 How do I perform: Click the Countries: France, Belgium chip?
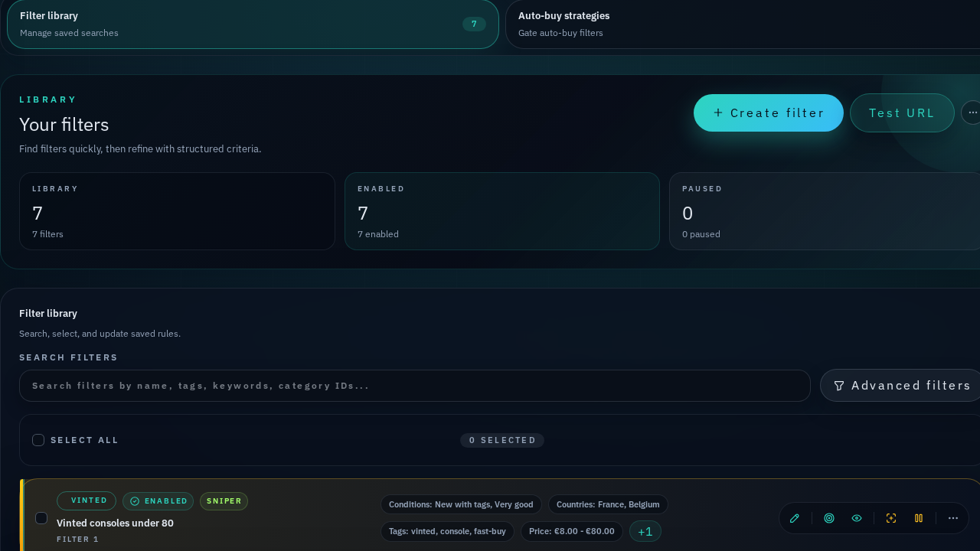pyautogui.click(x=608, y=504)
